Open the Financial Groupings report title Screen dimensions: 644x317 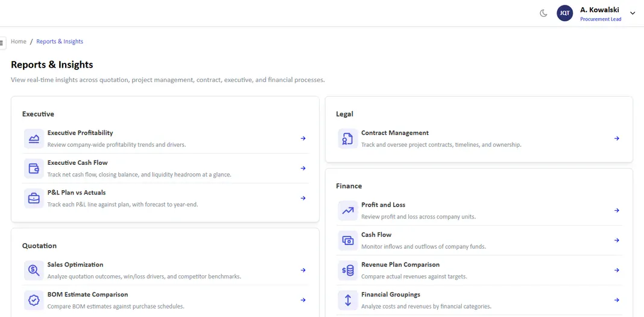coord(391,295)
